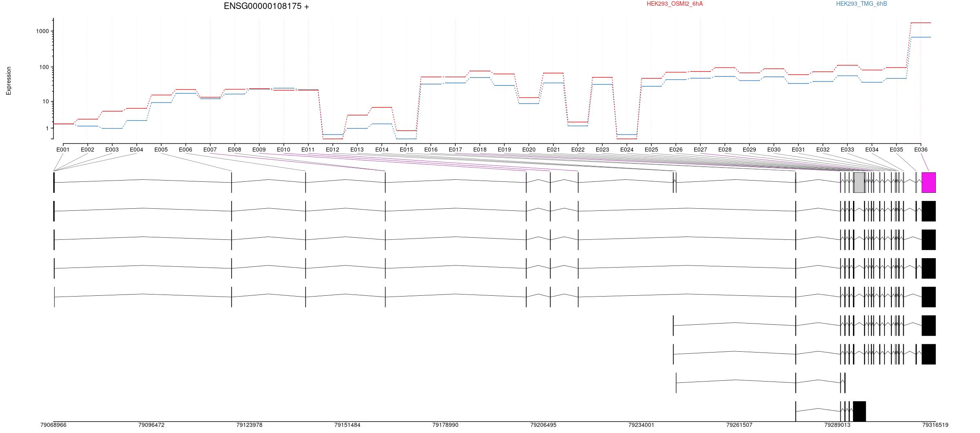Screen dimensions: 980x433
Task: Choose exon label E036
Action: pos(921,150)
